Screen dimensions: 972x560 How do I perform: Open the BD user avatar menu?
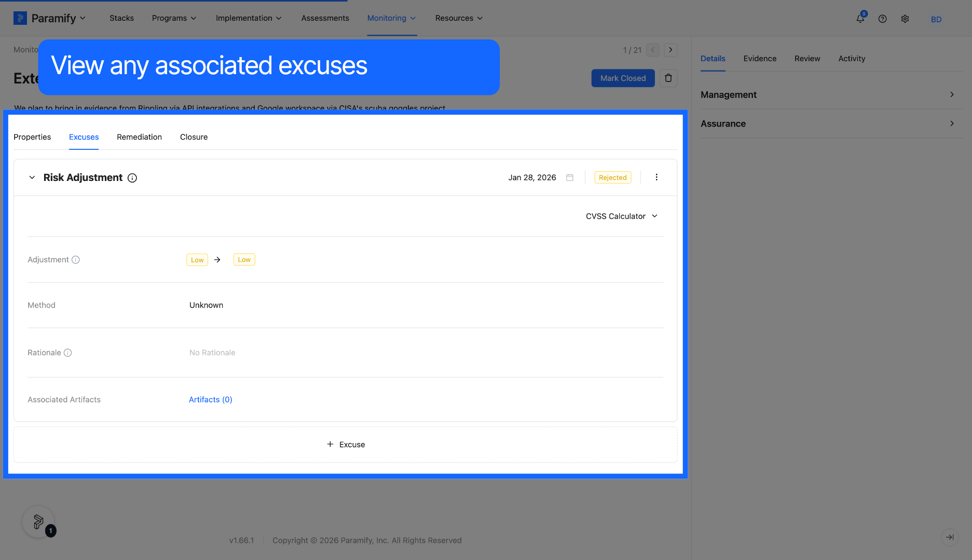click(x=936, y=19)
